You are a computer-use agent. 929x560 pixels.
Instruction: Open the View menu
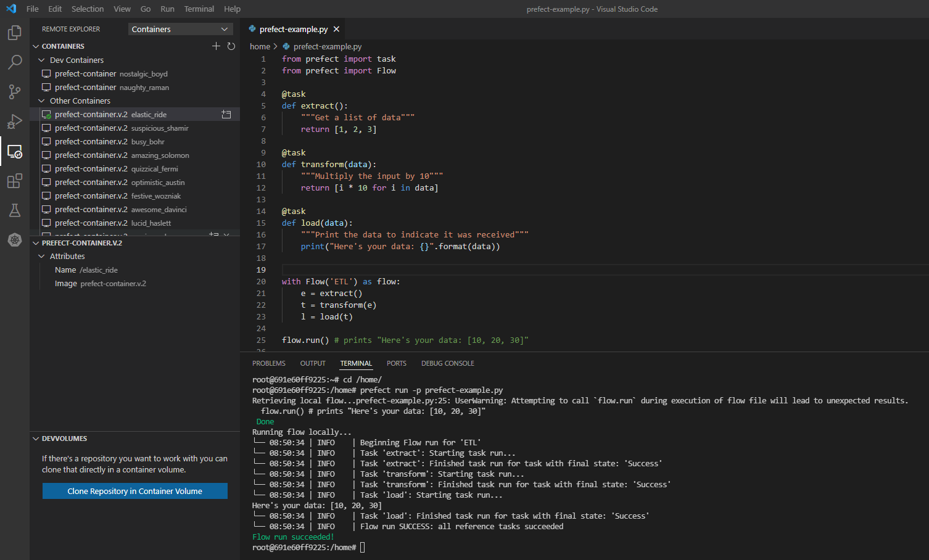[122, 9]
